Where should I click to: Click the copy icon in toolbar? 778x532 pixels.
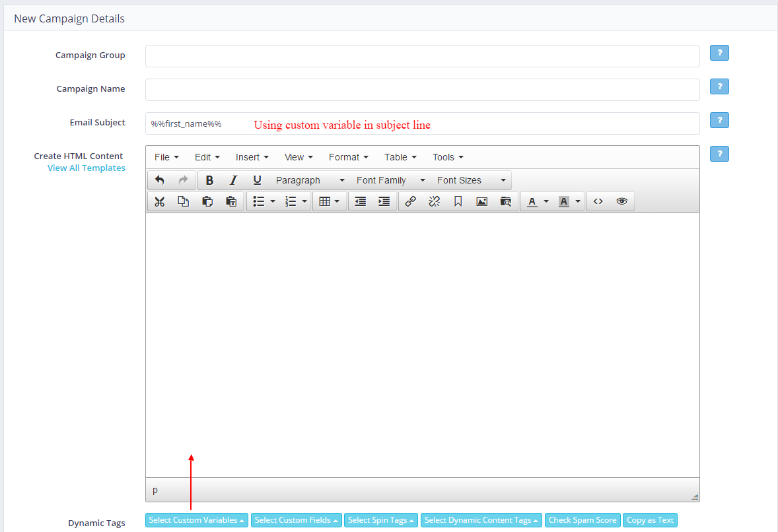point(183,201)
